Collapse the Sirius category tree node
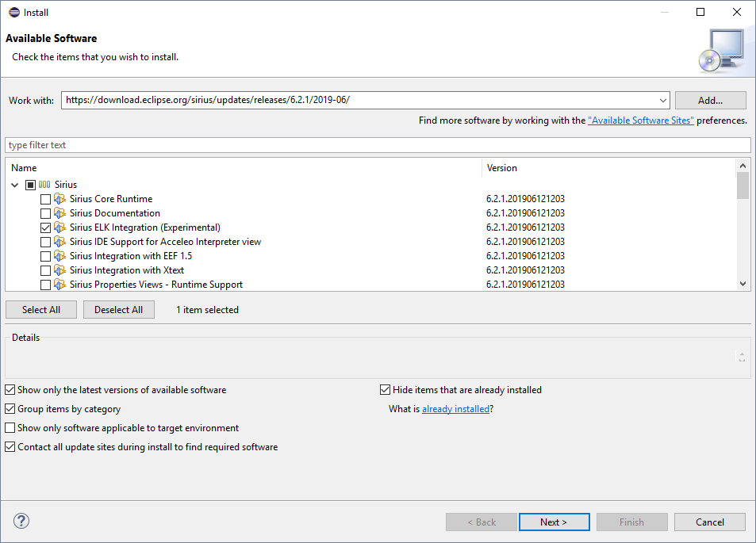The width and height of the screenshot is (756, 543). pos(16,185)
